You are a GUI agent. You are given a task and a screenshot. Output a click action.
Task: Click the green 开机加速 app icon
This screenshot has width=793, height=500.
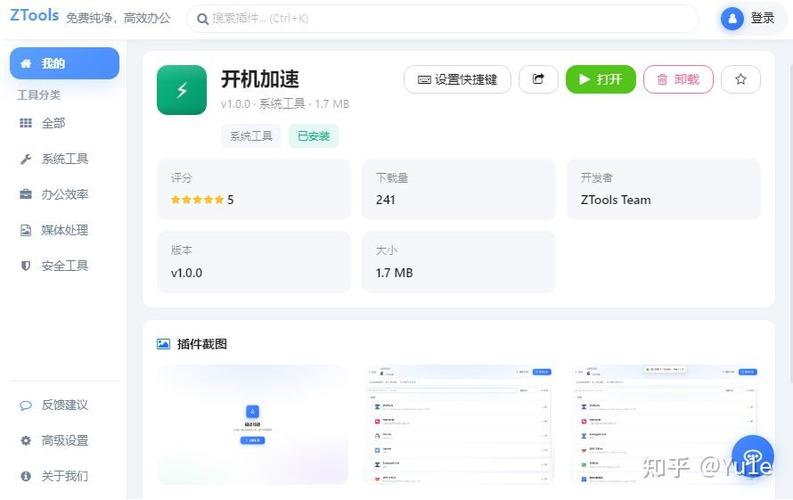[x=182, y=90]
